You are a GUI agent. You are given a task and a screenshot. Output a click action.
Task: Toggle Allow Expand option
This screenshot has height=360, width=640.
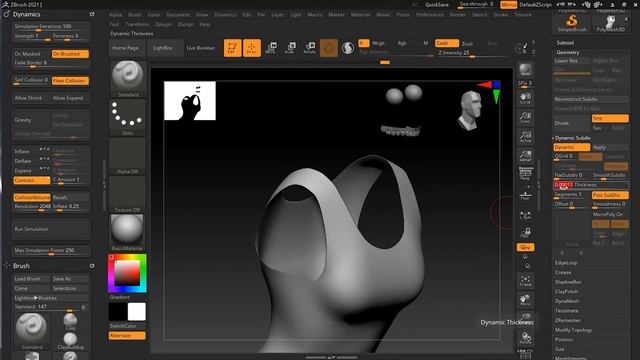coord(70,98)
